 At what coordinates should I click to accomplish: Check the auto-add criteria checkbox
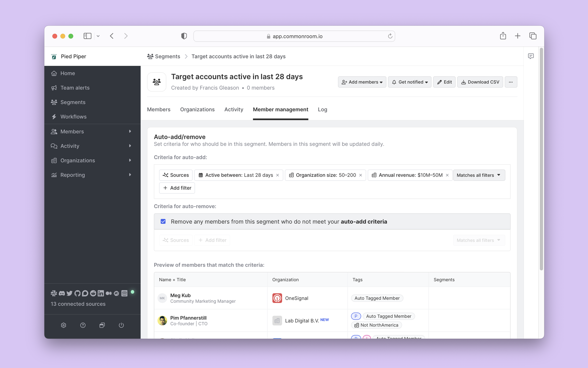click(163, 221)
